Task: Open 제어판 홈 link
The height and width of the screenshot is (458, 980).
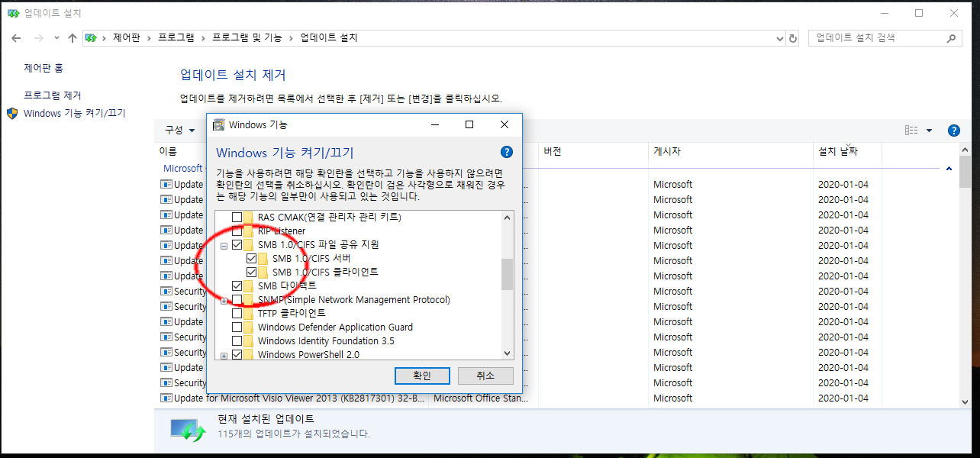Action: (x=44, y=68)
